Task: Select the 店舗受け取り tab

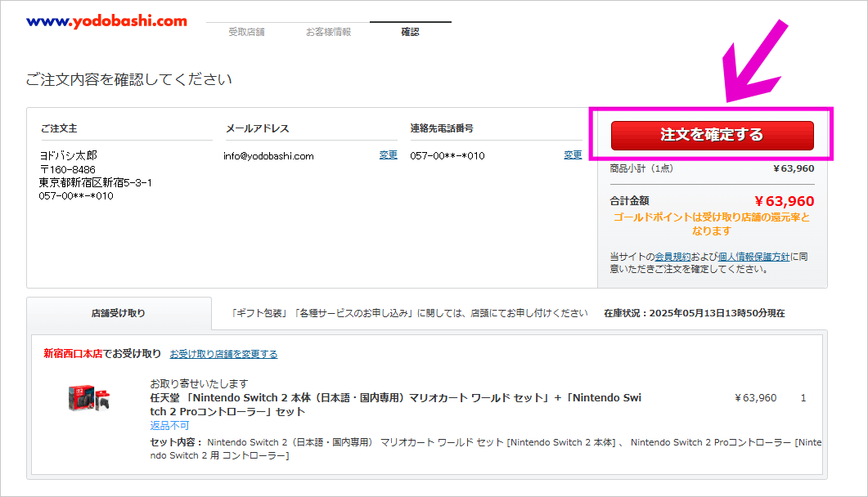Action: (x=119, y=313)
